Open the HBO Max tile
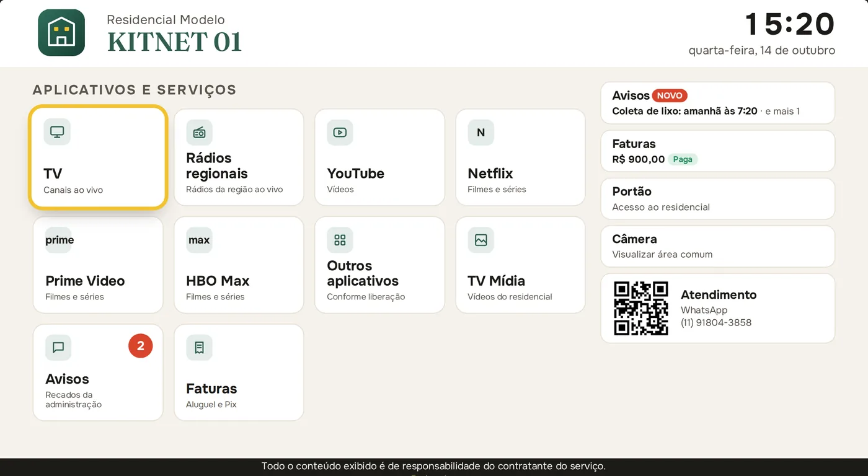The width and height of the screenshot is (868, 476). (239, 265)
